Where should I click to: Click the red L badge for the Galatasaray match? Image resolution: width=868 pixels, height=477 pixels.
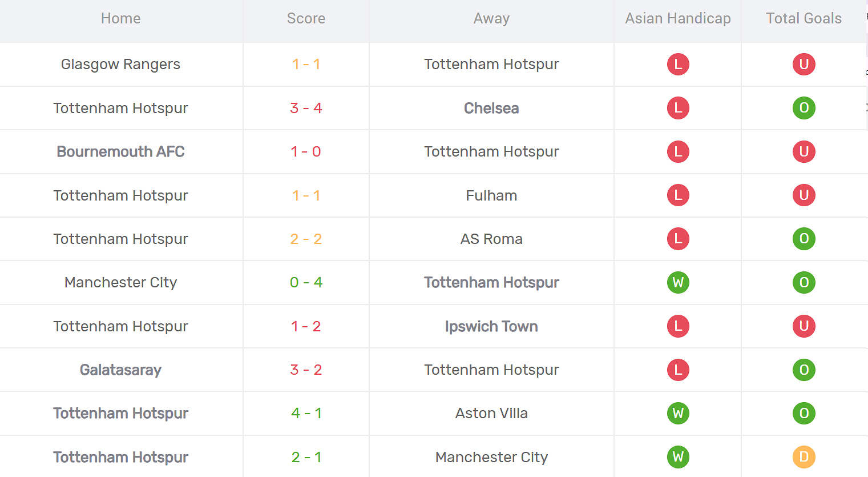[677, 370]
